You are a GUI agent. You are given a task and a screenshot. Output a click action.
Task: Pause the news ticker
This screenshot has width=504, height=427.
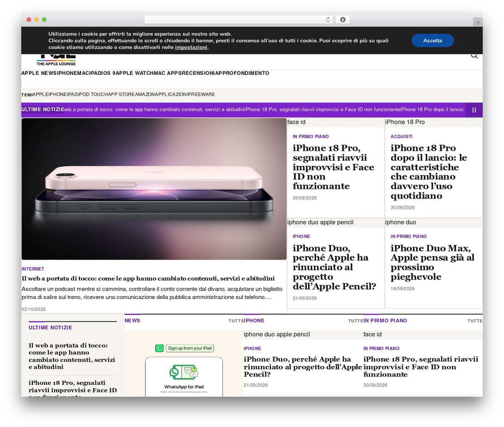click(474, 110)
